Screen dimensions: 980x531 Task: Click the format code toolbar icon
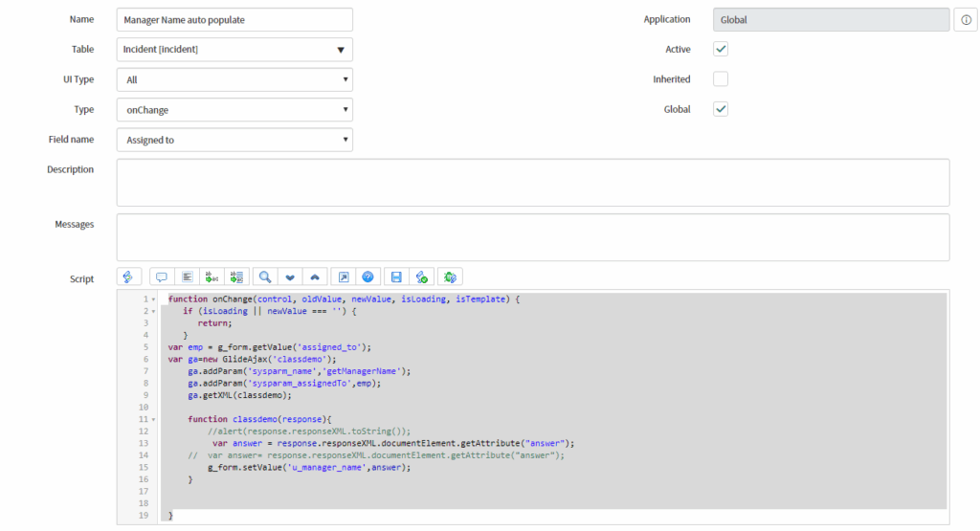(187, 277)
